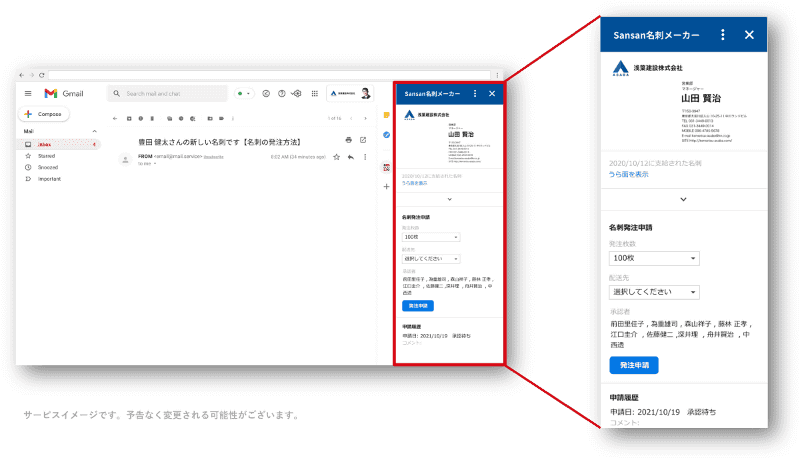Expand recipient details next to 'to me'

coord(155,164)
